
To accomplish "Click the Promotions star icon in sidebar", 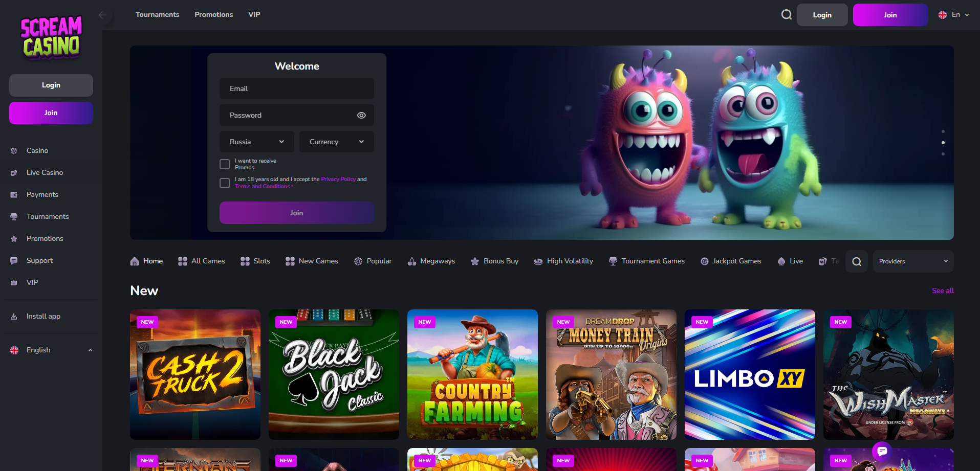I will click(x=14, y=239).
